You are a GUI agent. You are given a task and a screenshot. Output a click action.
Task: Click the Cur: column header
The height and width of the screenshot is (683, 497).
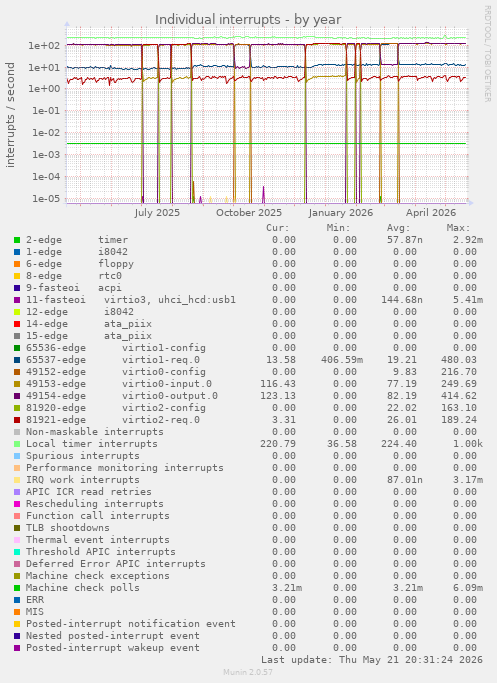coord(277,228)
